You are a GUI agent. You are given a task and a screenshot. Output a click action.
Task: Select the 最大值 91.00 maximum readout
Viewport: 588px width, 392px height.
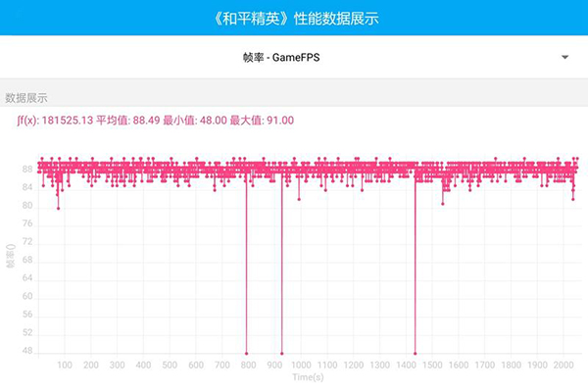tap(263, 121)
